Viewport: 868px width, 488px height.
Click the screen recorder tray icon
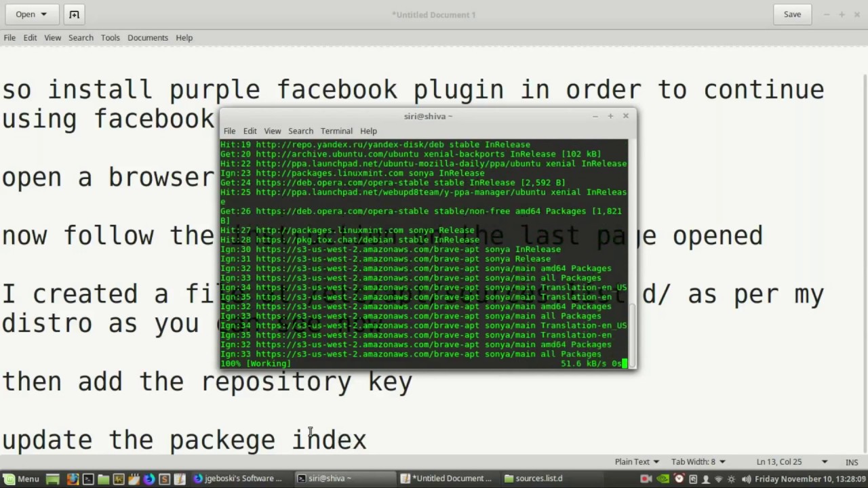pos(646,479)
